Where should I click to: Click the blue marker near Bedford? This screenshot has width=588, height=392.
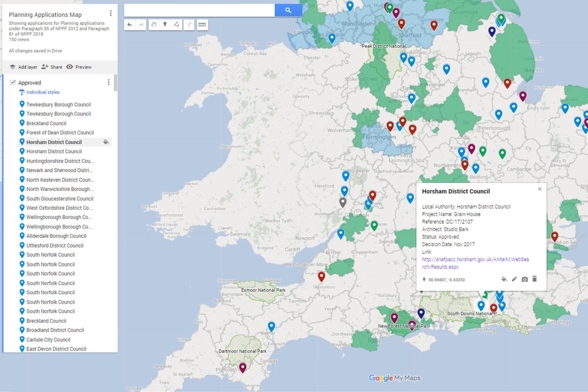[x=475, y=168]
